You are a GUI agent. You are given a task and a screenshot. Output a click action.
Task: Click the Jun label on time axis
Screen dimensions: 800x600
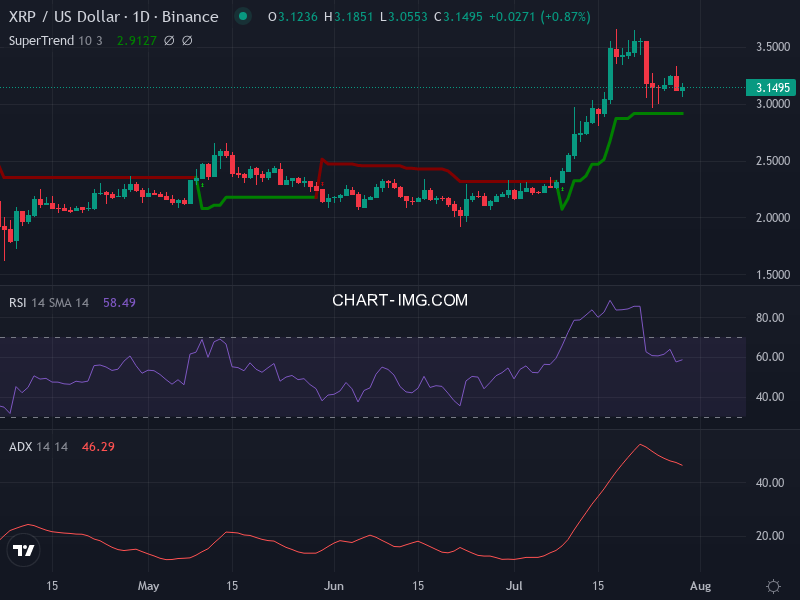point(334,586)
